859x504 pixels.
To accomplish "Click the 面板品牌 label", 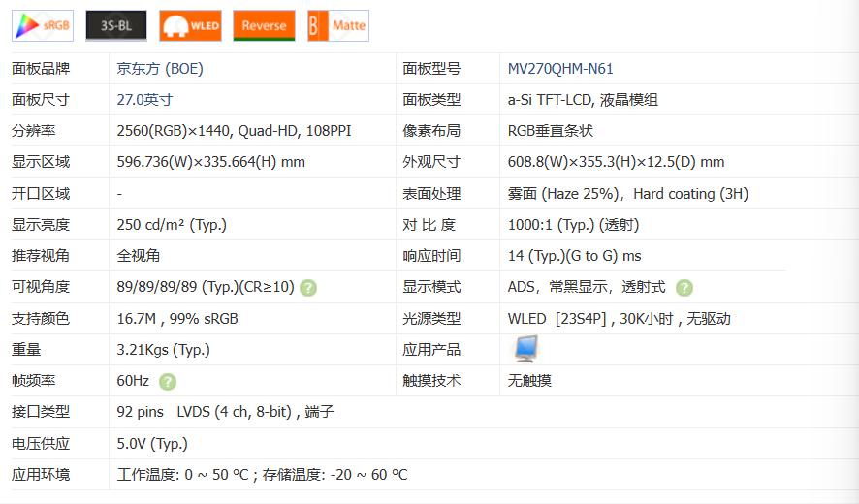I will (41, 69).
